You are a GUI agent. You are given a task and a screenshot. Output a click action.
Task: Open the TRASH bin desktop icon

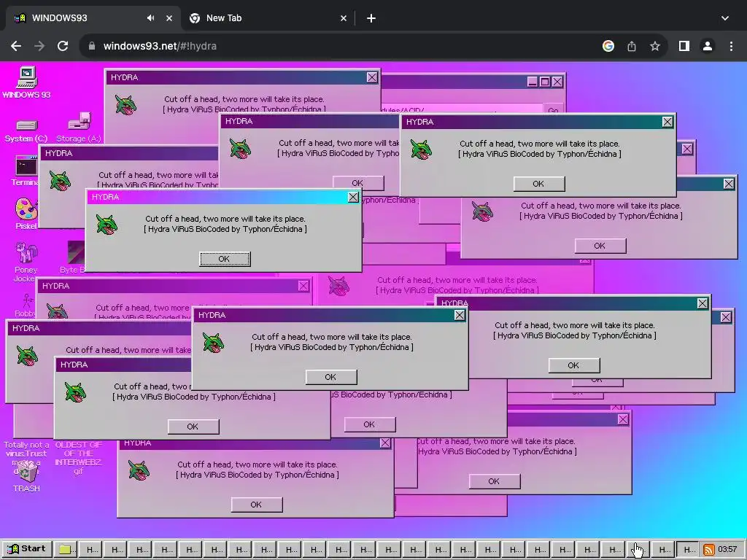pos(26,476)
